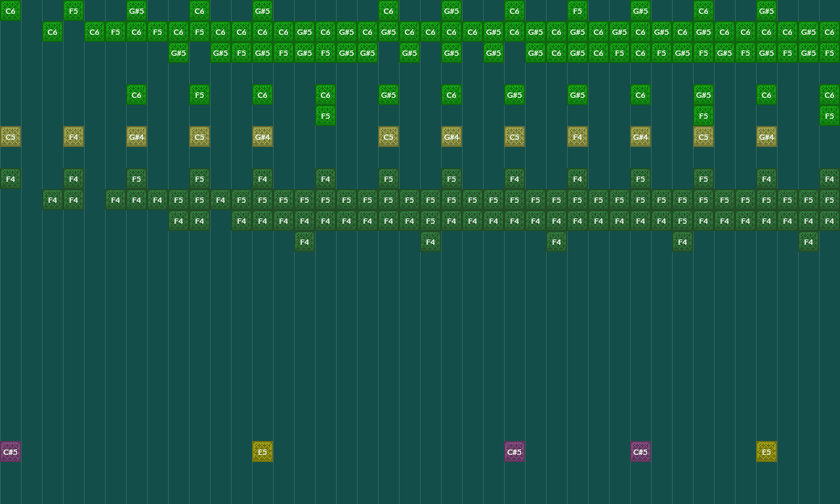This screenshot has height=504, width=840.
Task: Select the middle purple C#5 note block
Action: click(x=514, y=451)
